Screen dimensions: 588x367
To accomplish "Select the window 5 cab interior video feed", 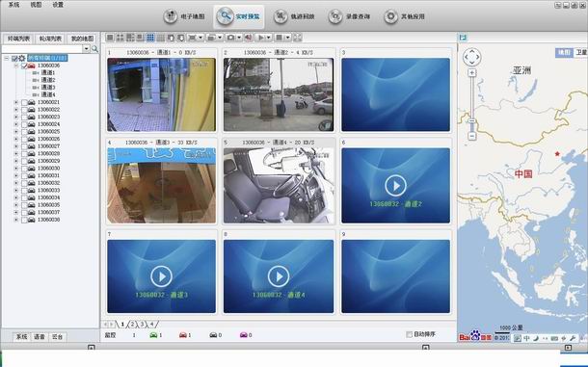I will pyautogui.click(x=279, y=185).
